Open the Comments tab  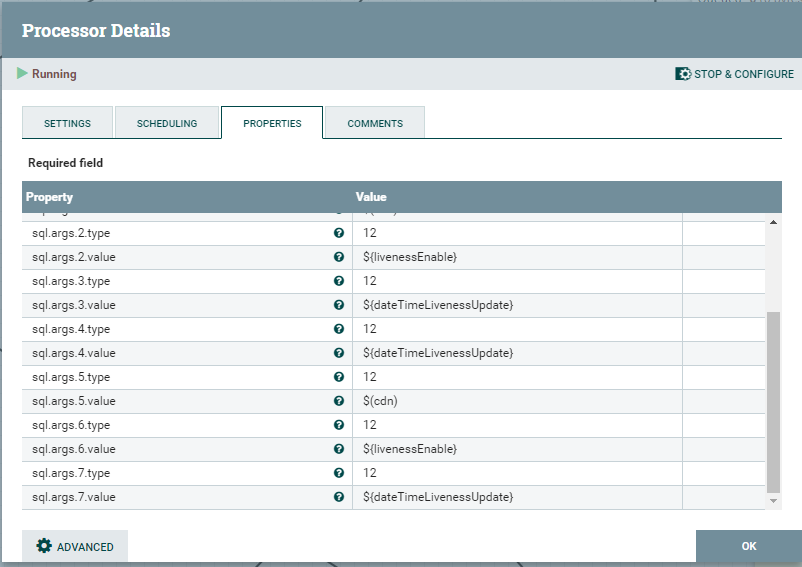(375, 123)
